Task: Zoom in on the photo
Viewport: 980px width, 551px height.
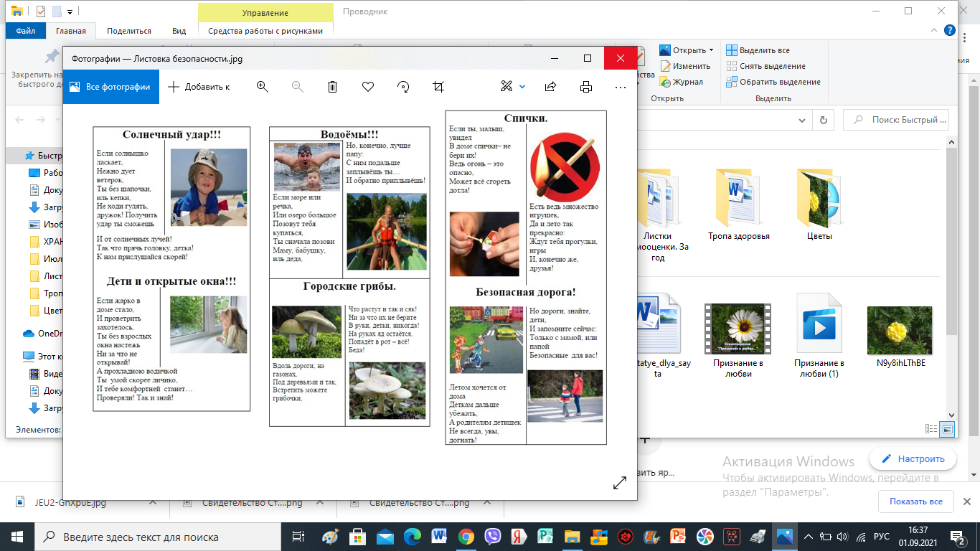Action: [263, 87]
